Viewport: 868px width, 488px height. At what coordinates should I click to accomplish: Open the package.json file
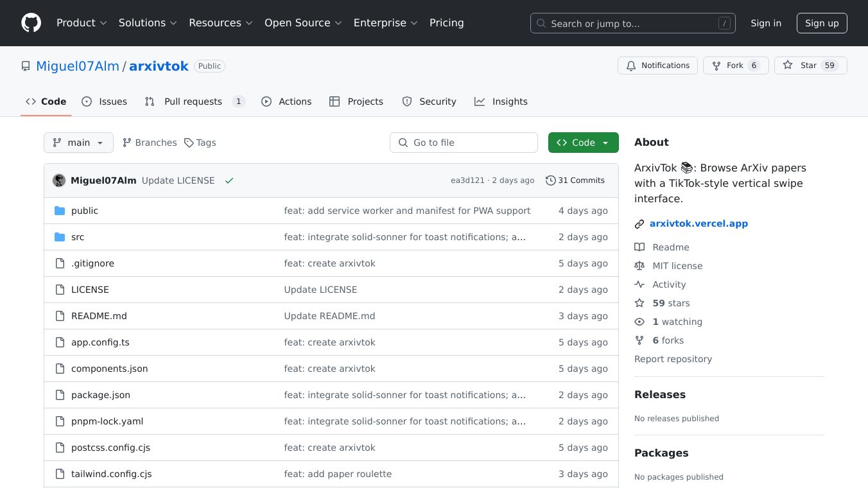point(101,395)
